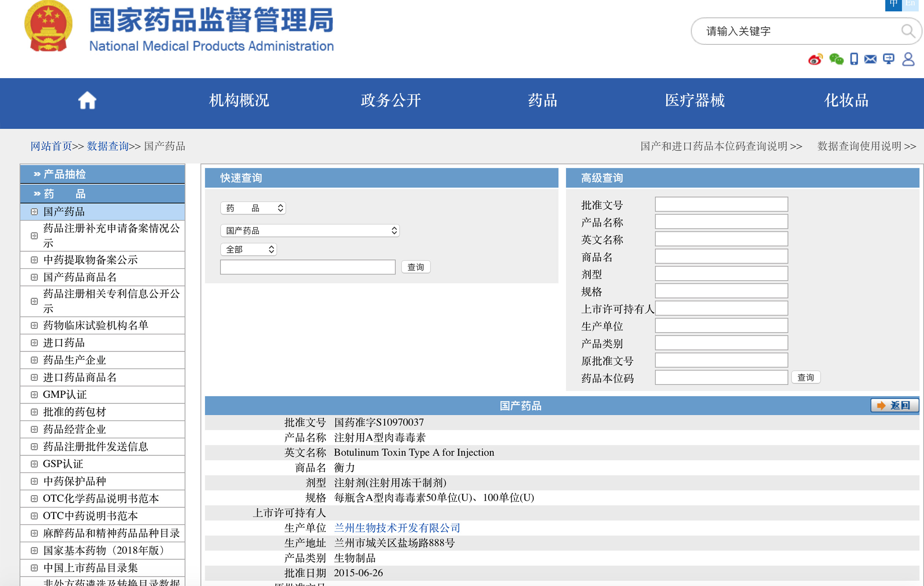Select the home icon in the navigation bar
Screen dimensions: 924x586
tap(87, 100)
